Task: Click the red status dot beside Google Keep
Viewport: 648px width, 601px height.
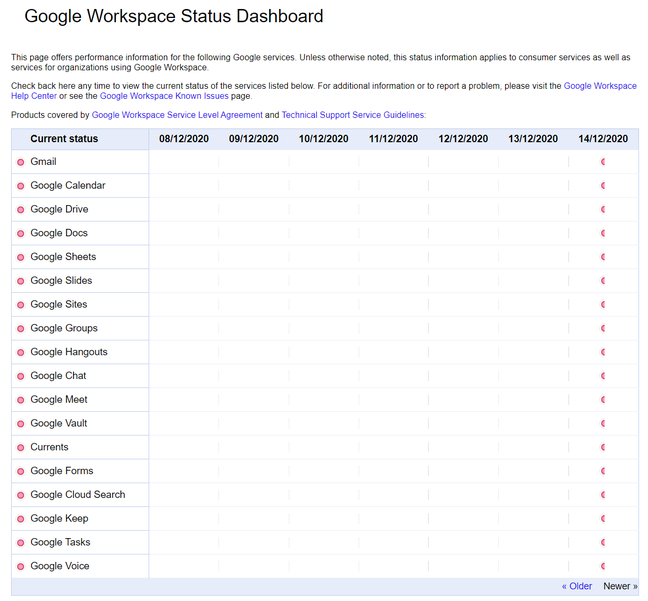Action: pyautogui.click(x=20, y=519)
